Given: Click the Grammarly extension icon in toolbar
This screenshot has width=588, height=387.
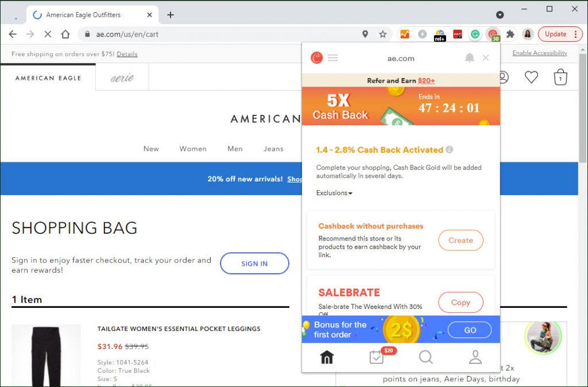Looking at the screenshot, I should click(x=475, y=34).
